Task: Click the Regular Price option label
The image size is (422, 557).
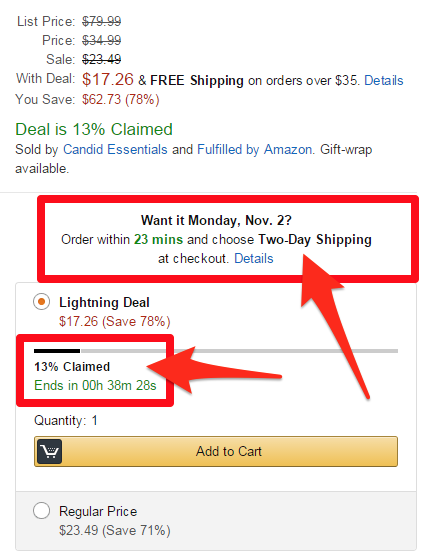Action: pos(98,512)
